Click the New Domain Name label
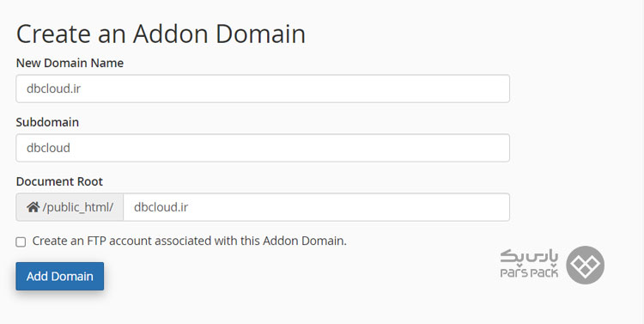Image resolution: width=644 pixels, height=324 pixels. (70, 63)
